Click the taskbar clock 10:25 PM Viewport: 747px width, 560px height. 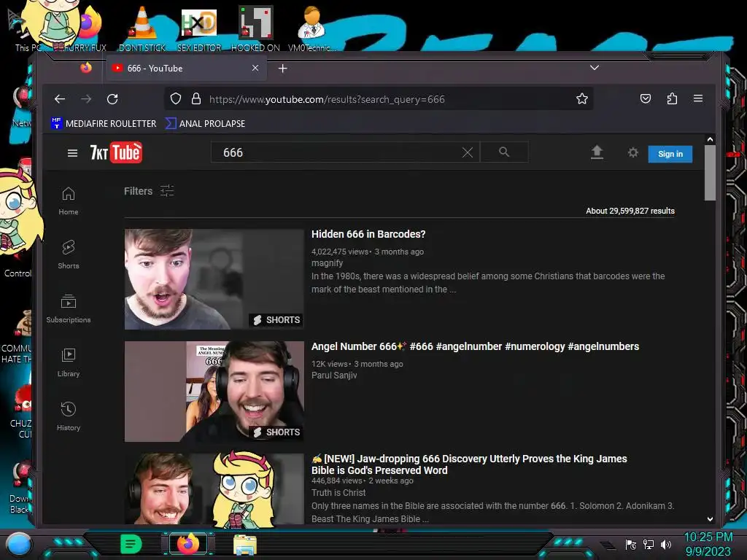(708, 537)
